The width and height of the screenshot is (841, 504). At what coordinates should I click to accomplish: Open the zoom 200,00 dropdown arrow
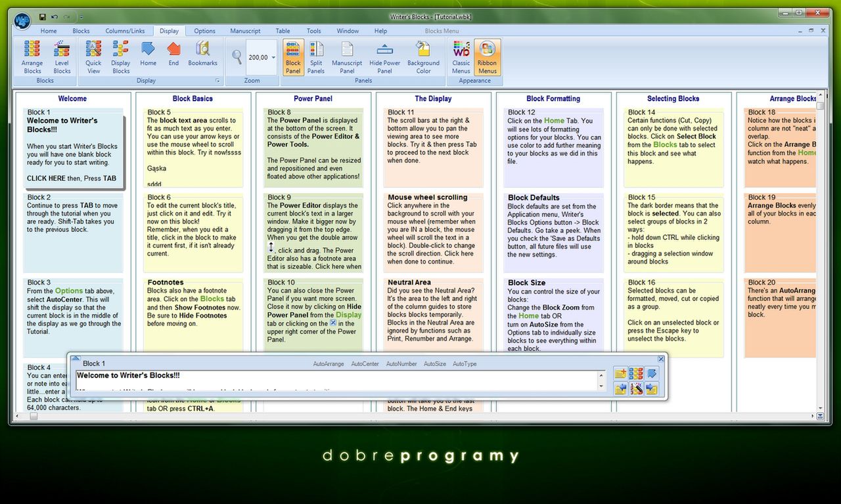coord(273,58)
